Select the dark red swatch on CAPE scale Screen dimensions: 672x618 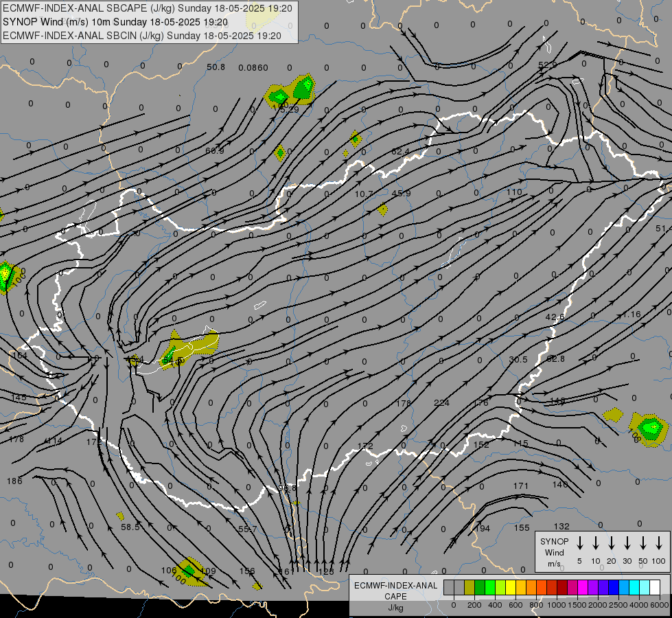(562, 587)
